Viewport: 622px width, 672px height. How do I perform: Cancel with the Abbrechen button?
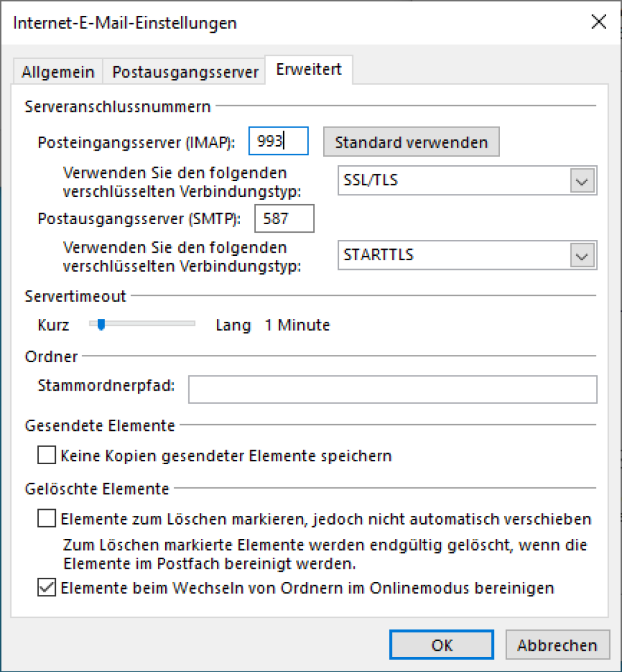coord(556,645)
